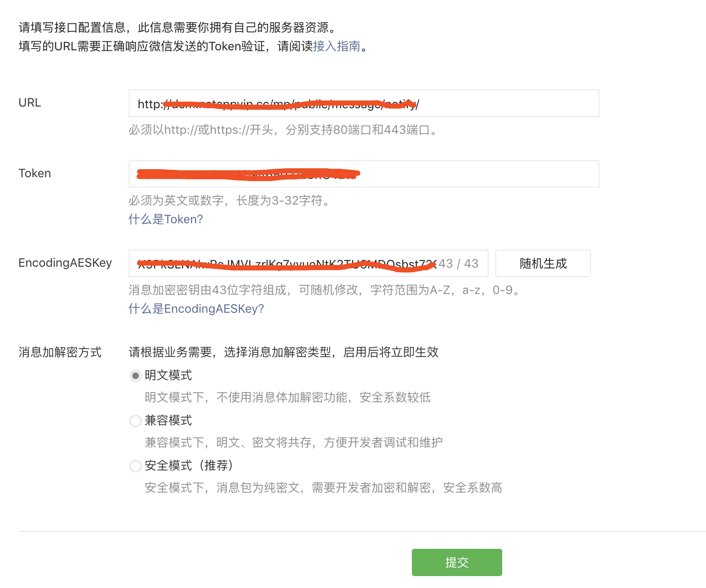The width and height of the screenshot is (706, 588).
Task: Click the EncodingAESKey field label
Action: point(65,262)
